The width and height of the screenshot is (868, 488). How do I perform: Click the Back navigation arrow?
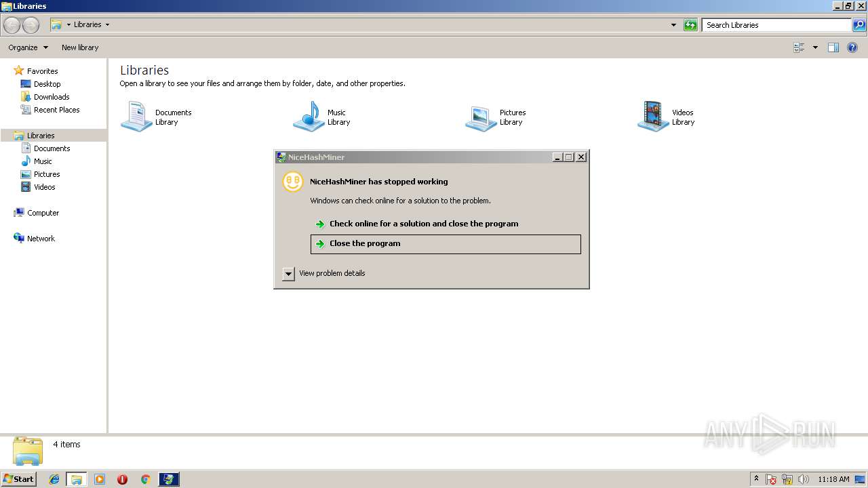point(12,25)
